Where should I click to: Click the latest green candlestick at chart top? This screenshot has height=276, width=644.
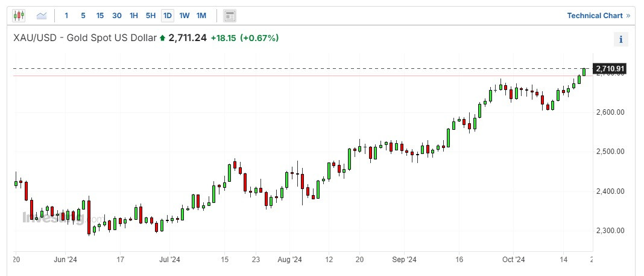[x=584, y=72]
